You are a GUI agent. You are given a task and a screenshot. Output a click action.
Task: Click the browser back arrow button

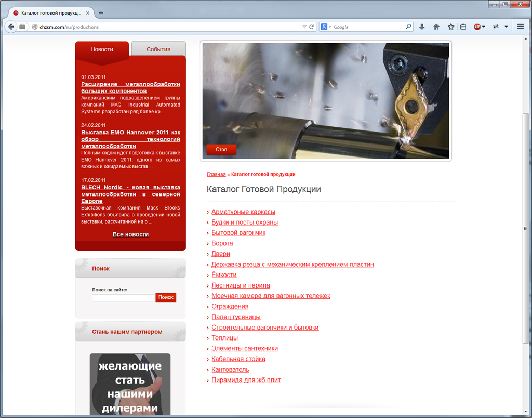10,27
